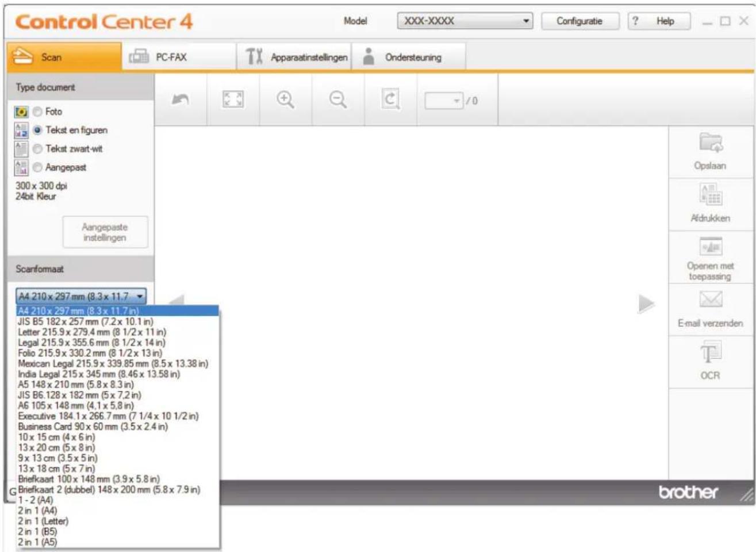756x552 pixels.
Task: Open Help from the title bar
Action: click(x=658, y=21)
